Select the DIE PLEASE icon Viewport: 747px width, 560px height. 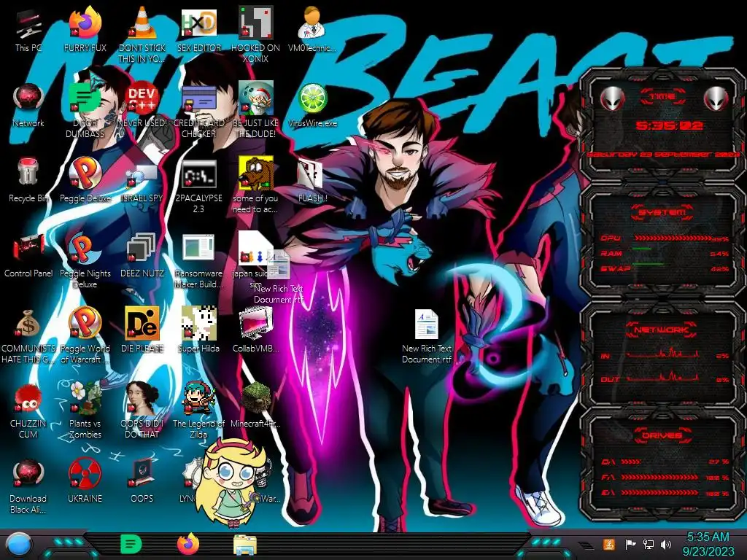(x=142, y=330)
